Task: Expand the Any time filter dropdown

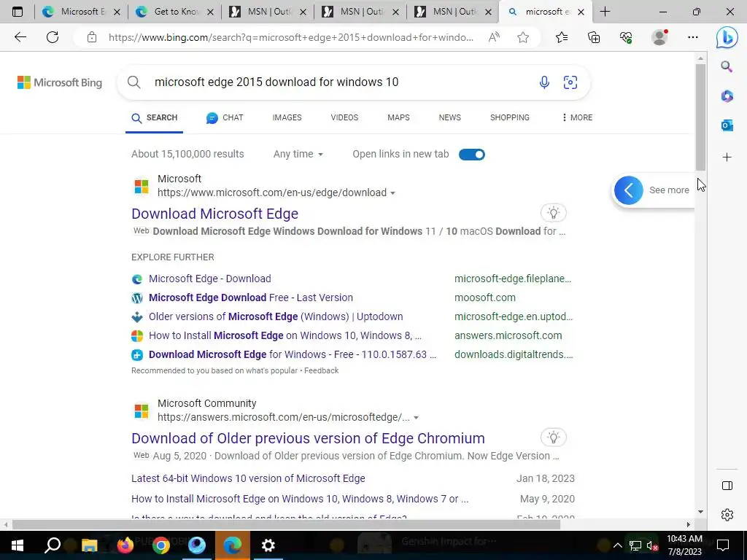Action: click(x=298, y=155)
